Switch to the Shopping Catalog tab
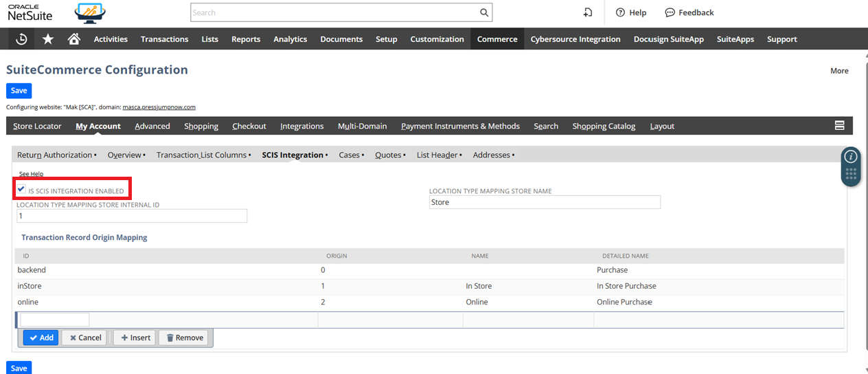The image size is (868, 374). click(604, 126)
